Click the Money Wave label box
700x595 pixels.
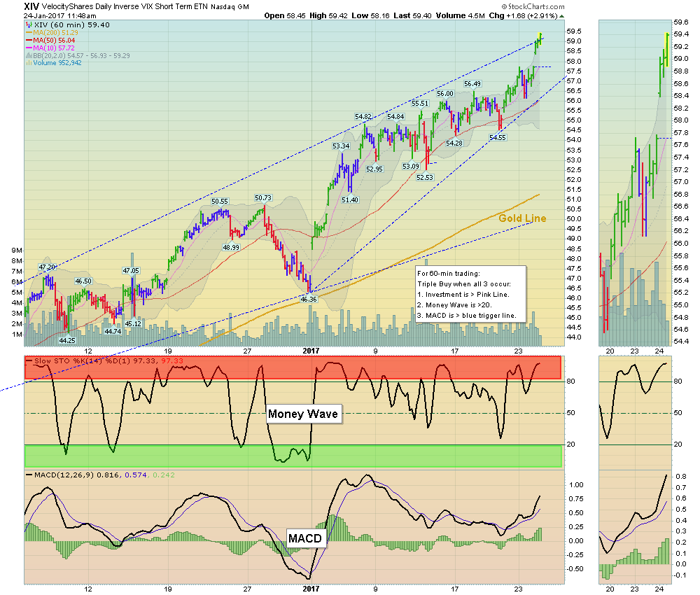pos(304,414)
